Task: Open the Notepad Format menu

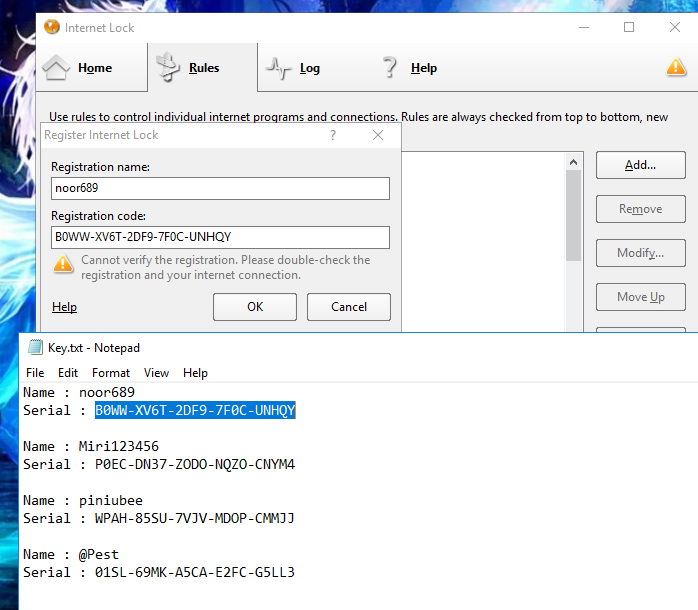Action: click(111, 373)
